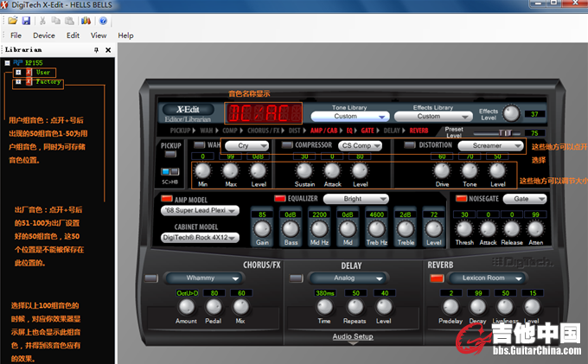The width and height of the screenshot is (588, 364).
Task: Click the Save disk toolbar icon
Action: point(26,20)
